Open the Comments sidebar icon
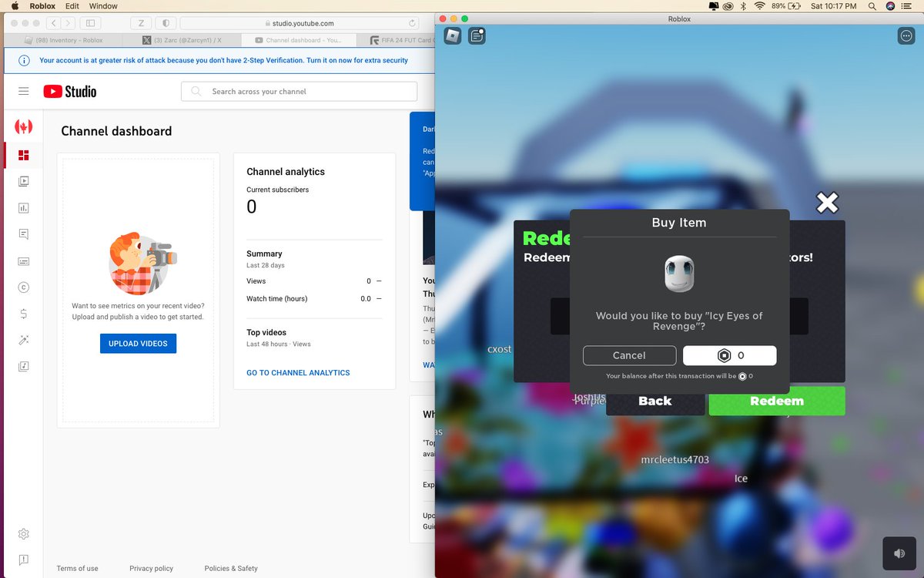 pyautogui.click(x=24, y=234)
